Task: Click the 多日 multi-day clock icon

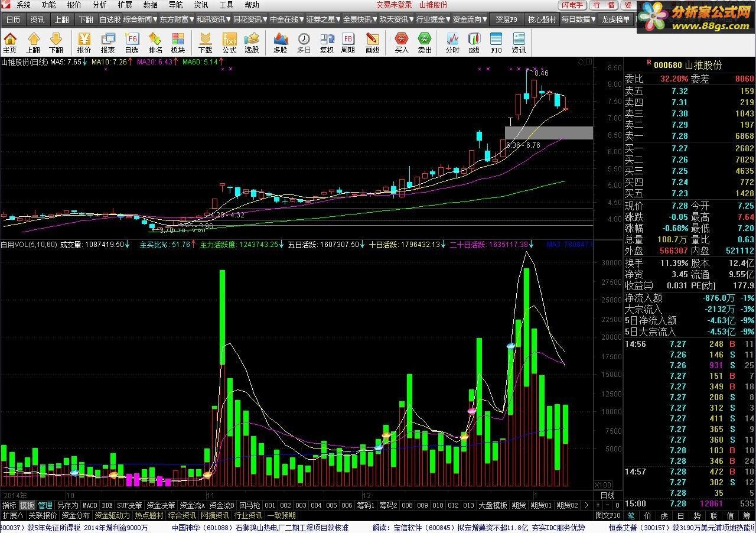Action: point(304,43)
